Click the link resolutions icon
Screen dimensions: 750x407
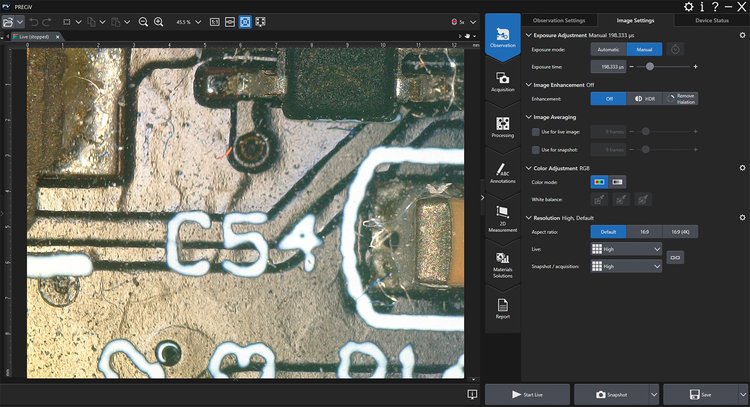click(676, 257)
